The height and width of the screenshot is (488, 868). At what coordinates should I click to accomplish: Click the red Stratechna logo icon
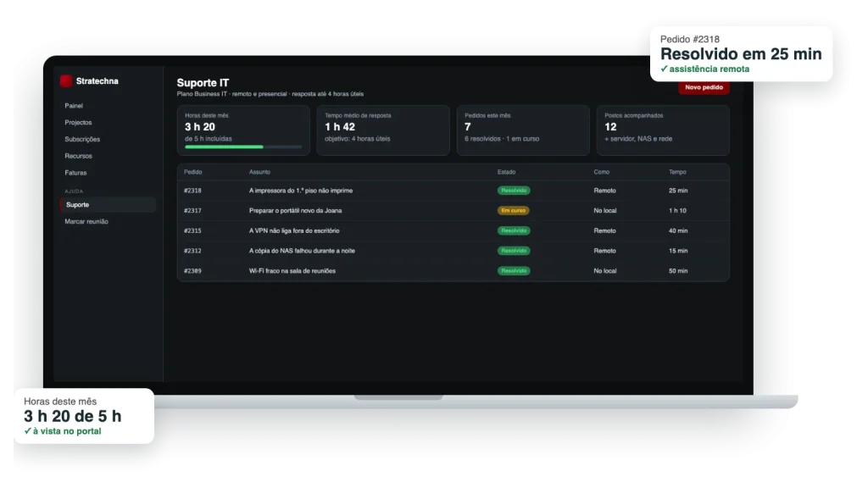pyautogui.click(x=66, y=80)
